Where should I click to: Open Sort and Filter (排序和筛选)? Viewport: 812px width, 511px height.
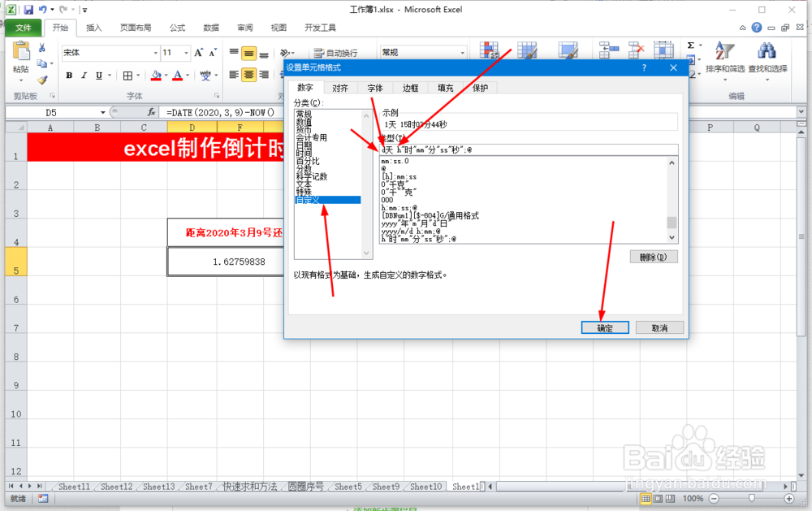click(725, 59)
